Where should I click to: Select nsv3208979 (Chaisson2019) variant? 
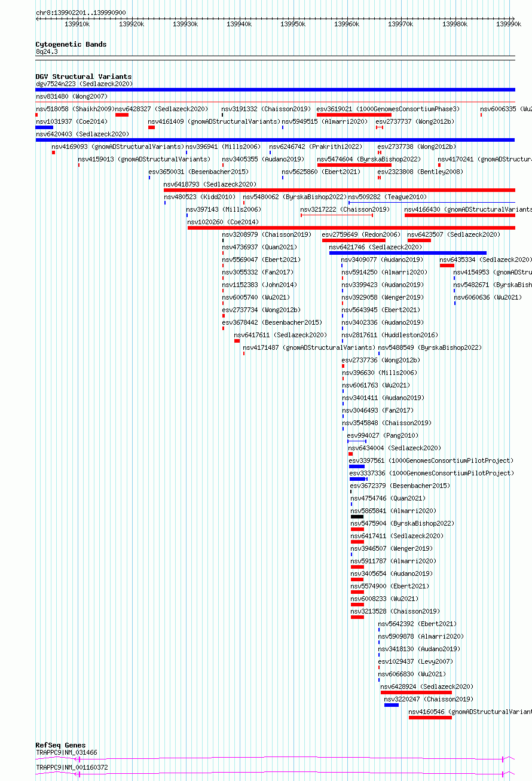point(267,234)
